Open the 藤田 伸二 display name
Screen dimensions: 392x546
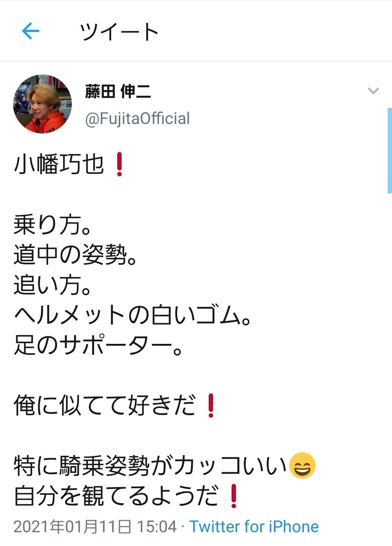pyautogui.click(x=118, y=92)
